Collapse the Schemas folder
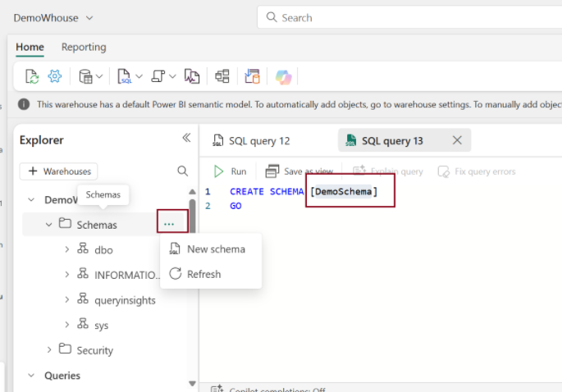Image resolution: width=562 pixels, height=392 pixels. 48,224
